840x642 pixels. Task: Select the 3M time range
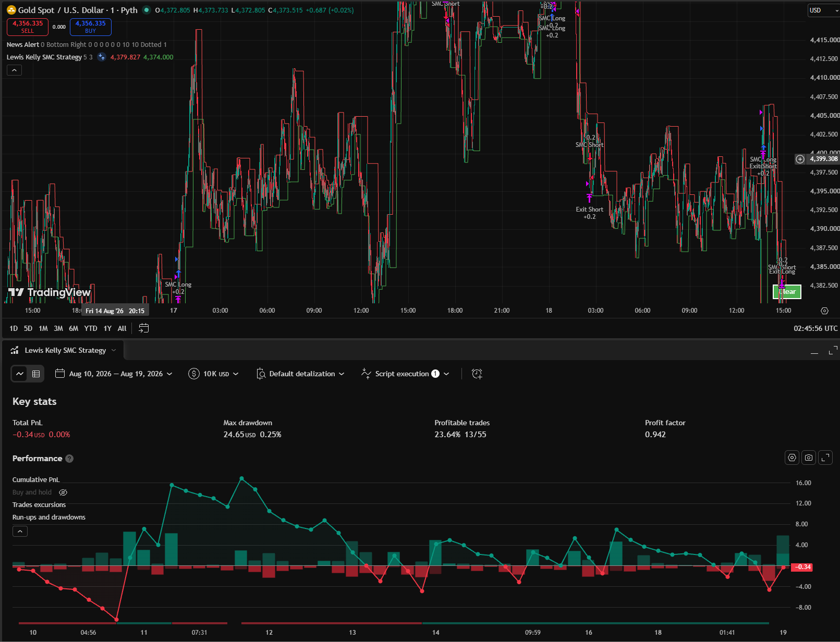pyautogui.click(x=58, y=328)
